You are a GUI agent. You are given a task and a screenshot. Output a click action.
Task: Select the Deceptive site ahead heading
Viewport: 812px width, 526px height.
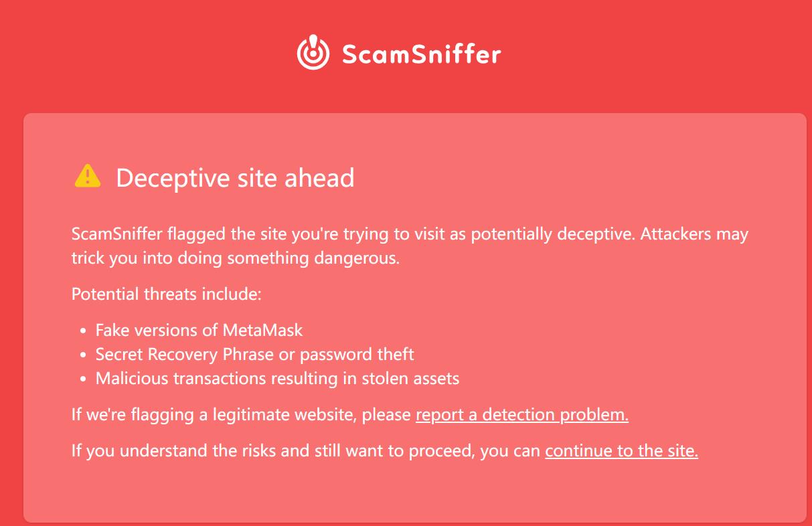click(235, 178)
